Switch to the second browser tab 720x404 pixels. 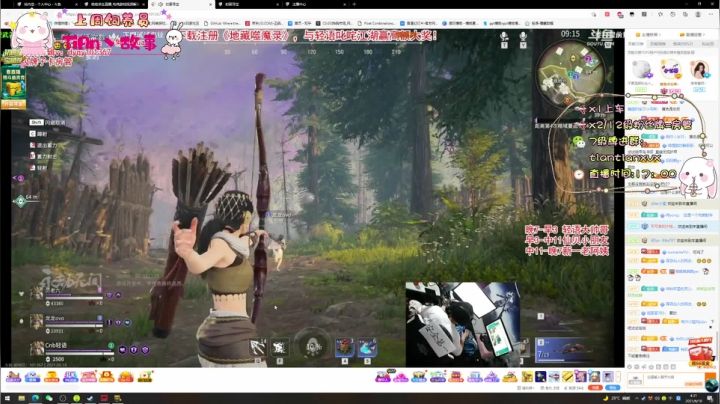click(x=113, y=4)
